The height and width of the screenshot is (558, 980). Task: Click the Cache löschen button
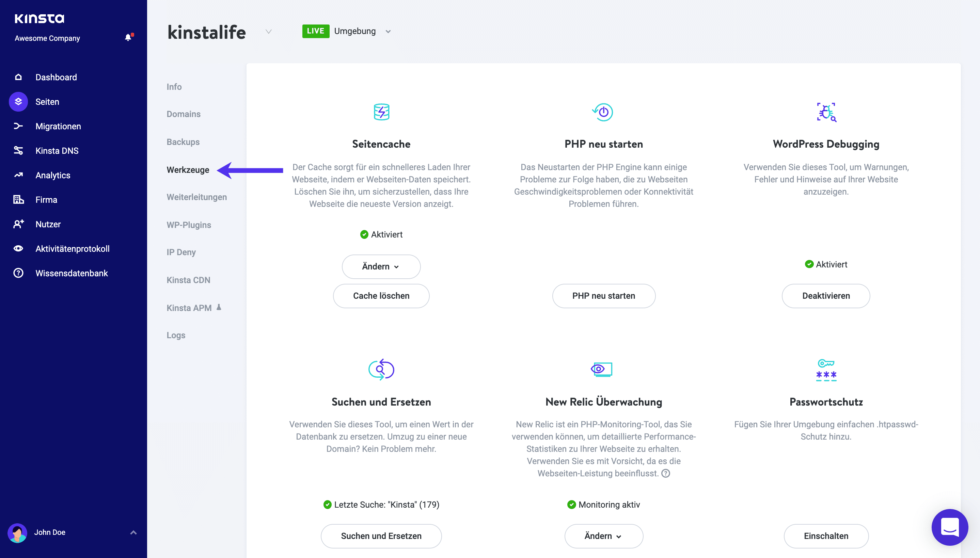(x=381, y=295)
